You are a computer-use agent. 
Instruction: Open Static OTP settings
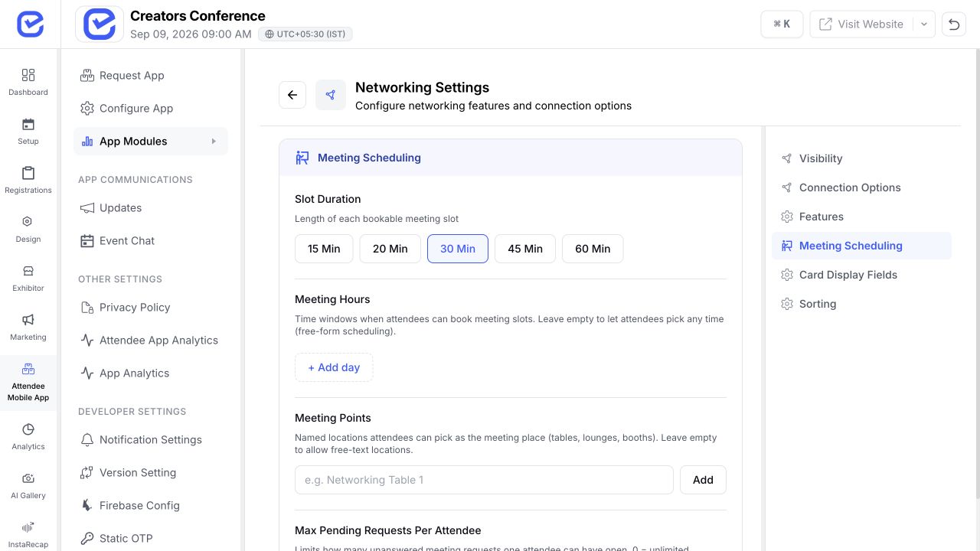point(151,539)
